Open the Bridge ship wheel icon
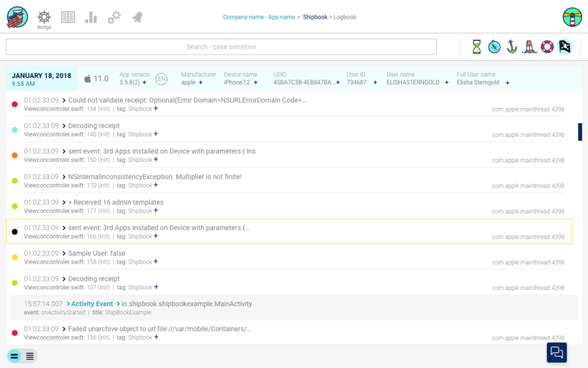Image resolution: width=588 pixels, height=368 pixels. pyautogui.click(x=44, y=17)
